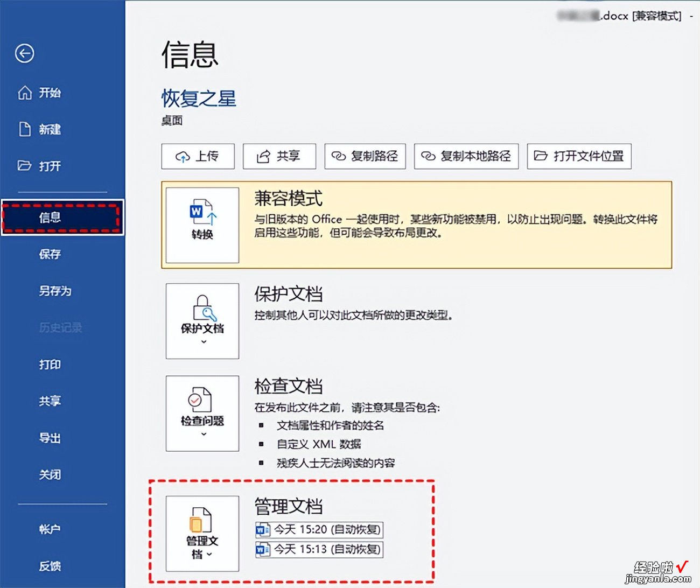The height and width of the screenshot is (588, 700).
Task: Click the 信息 page heading
Action: [x=190, y=54]
